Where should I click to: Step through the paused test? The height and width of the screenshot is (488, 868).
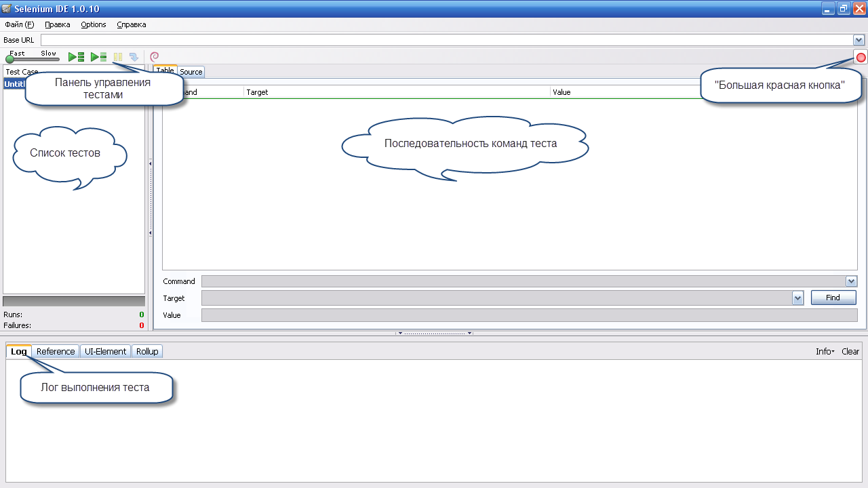pos(134,58)
